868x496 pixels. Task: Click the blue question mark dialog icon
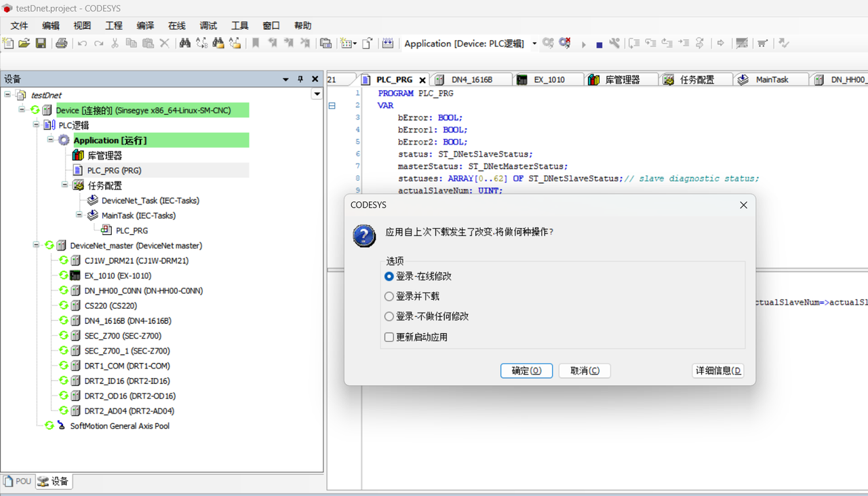coord(364,235)
